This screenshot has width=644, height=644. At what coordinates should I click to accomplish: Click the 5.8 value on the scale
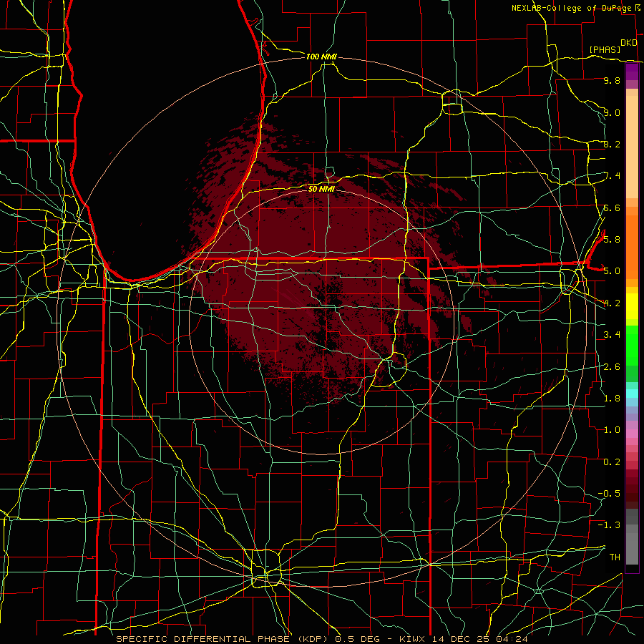click(x=612, y=239)
